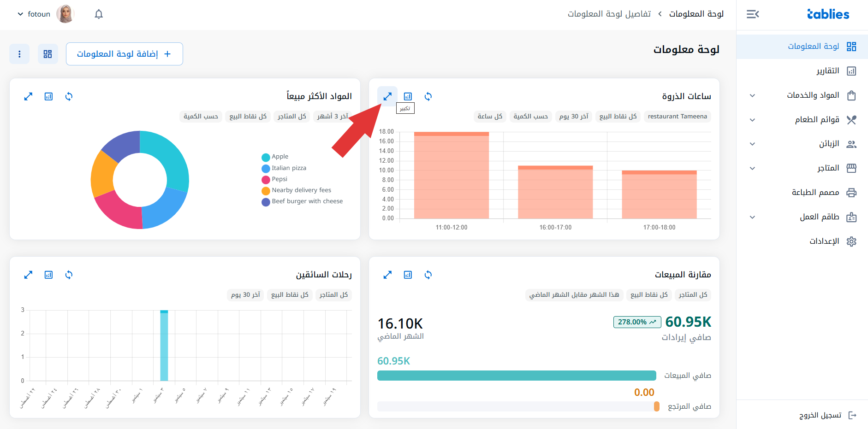Click Add dashboard (إضافة لوحة المعلومات) button
This screenshot has width=868, height=429.
click(x=125, y=54)
